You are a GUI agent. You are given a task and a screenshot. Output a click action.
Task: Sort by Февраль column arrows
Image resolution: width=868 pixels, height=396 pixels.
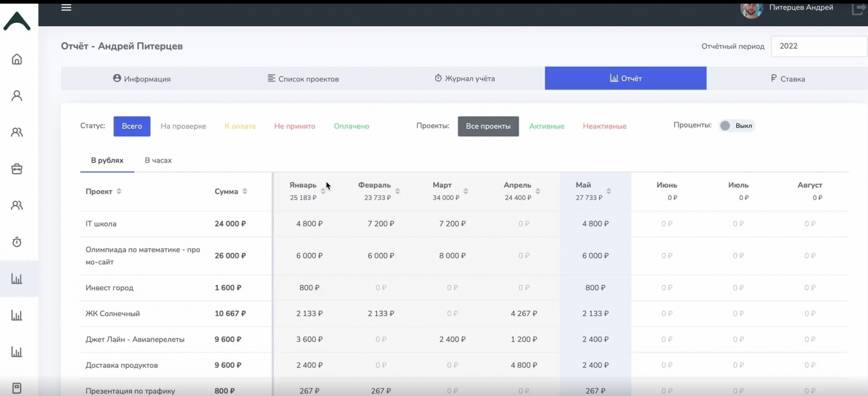(398, 191)
